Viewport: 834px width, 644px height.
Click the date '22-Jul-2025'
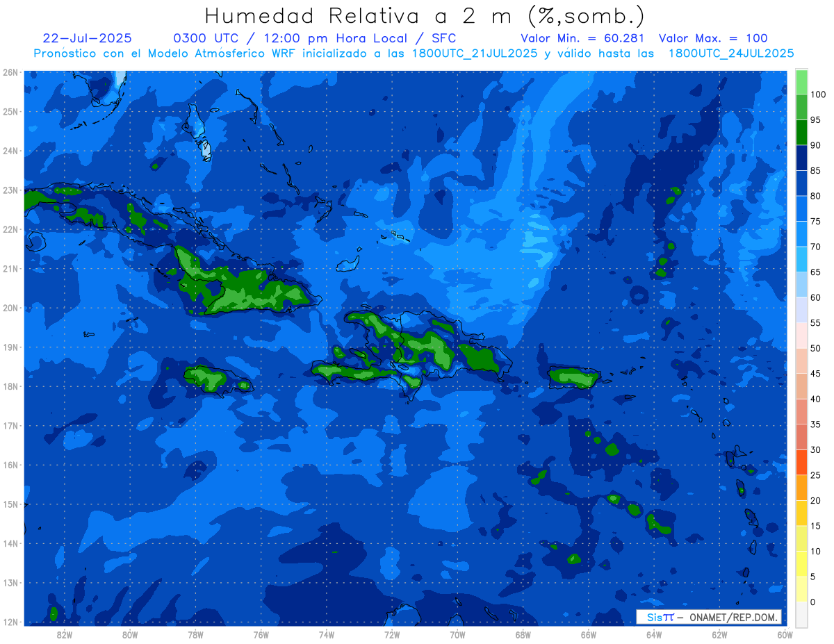87,38
